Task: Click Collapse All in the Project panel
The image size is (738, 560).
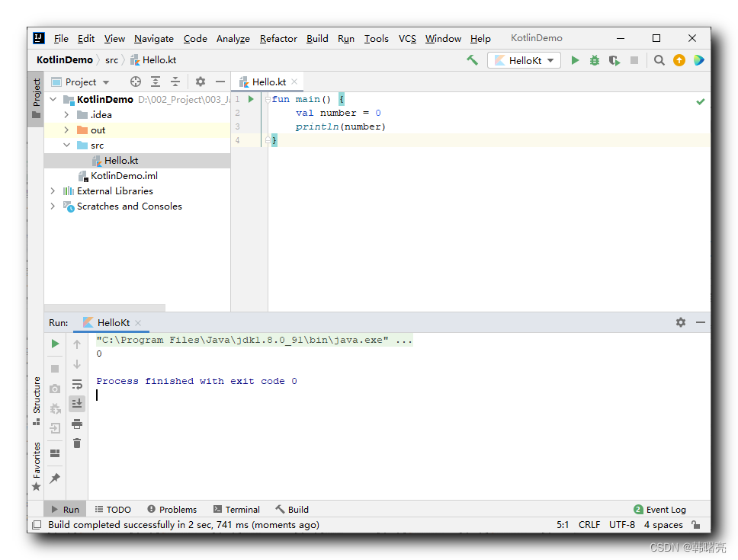Action: (175, 82)
